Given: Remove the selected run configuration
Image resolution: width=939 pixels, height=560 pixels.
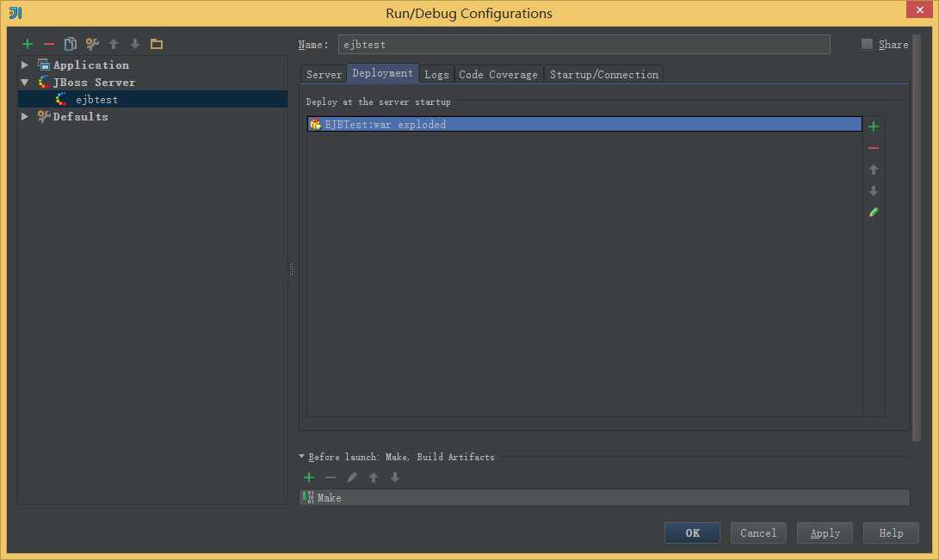Looking at the screenshot, I should [49, 44].
